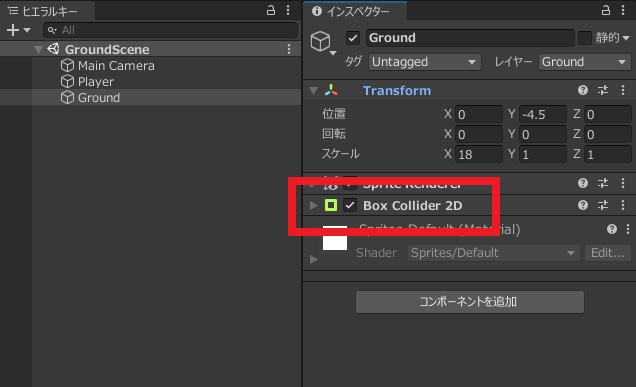Screen dimensions: 636x387
Task: Enable the Static checkbox
Action: coord(585,38)
